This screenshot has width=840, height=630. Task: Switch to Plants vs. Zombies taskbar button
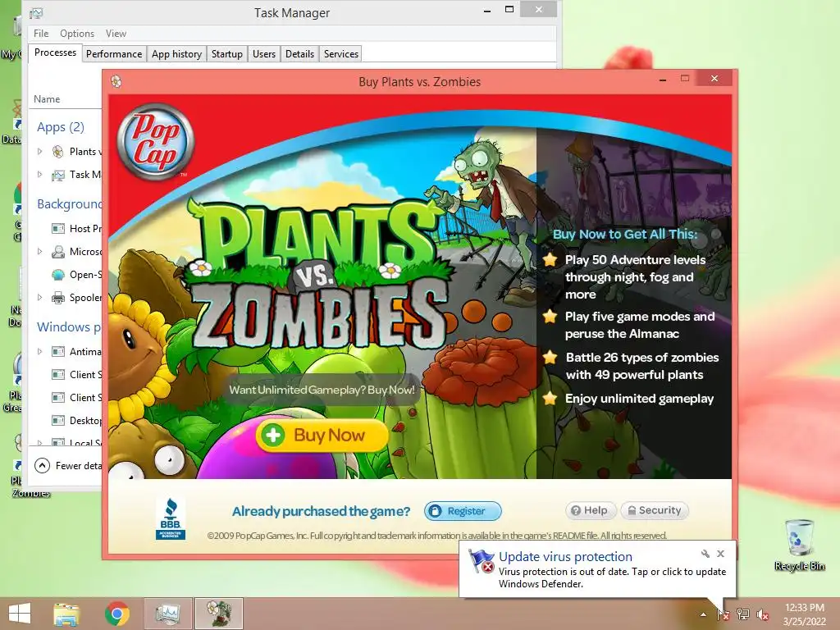click(218, 614)
